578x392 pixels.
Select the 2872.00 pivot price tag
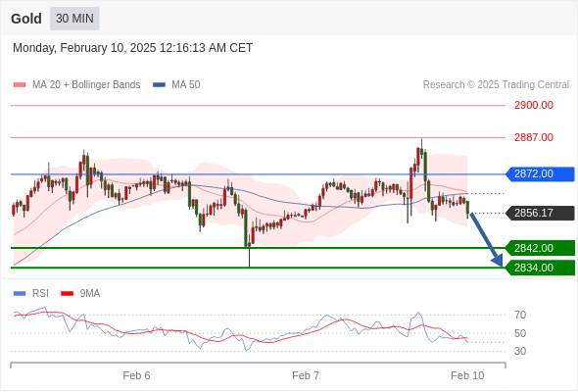tap(540, 174)
